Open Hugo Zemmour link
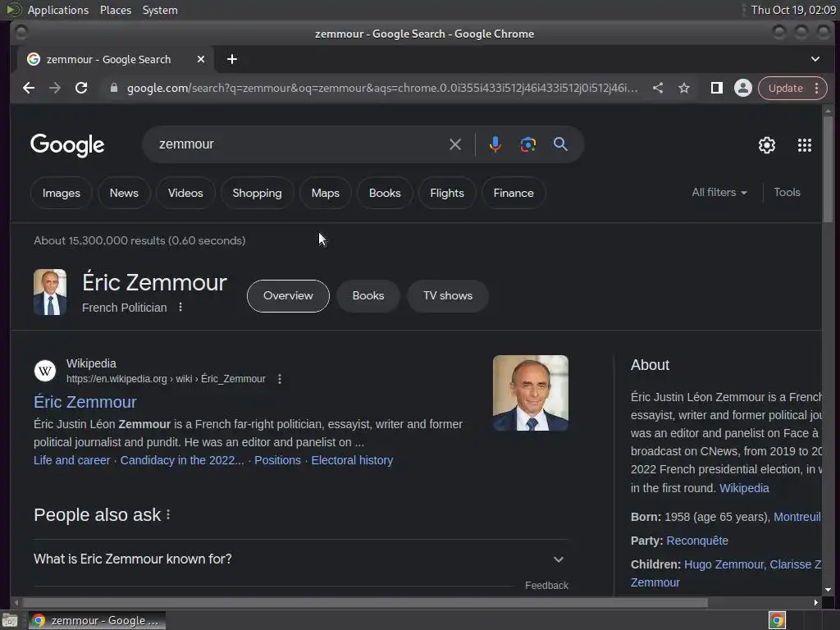840x630 pixels. (724, 564)
